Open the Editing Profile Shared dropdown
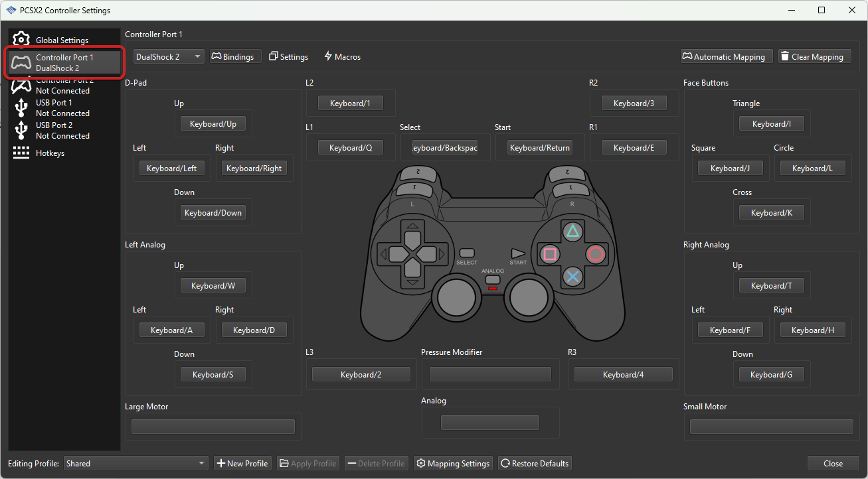 136,464
